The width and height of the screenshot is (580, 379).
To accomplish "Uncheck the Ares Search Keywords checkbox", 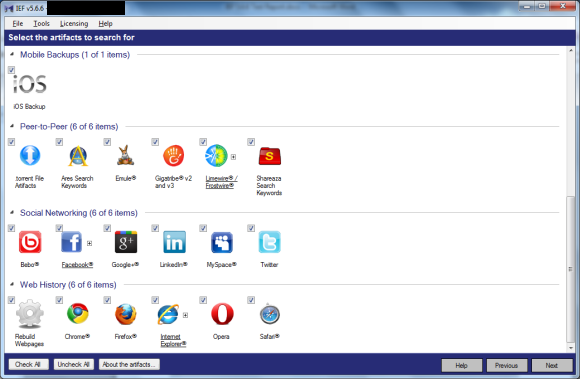I will 59,142.
